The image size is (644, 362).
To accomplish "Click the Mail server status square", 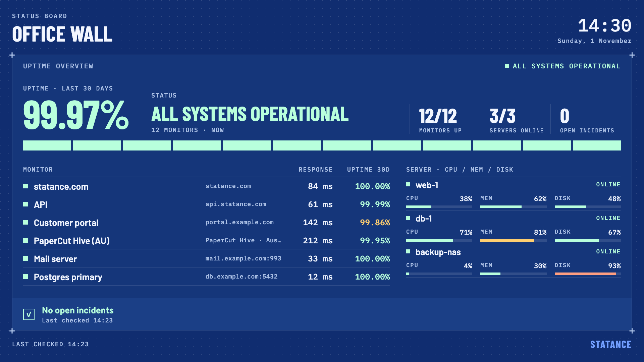I will point(25,258).
